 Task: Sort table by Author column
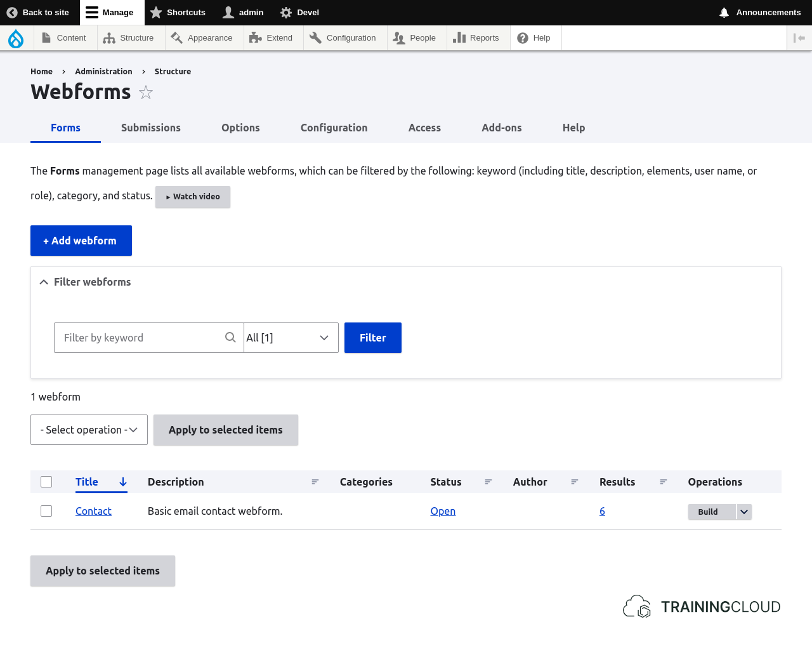point(530,482)
